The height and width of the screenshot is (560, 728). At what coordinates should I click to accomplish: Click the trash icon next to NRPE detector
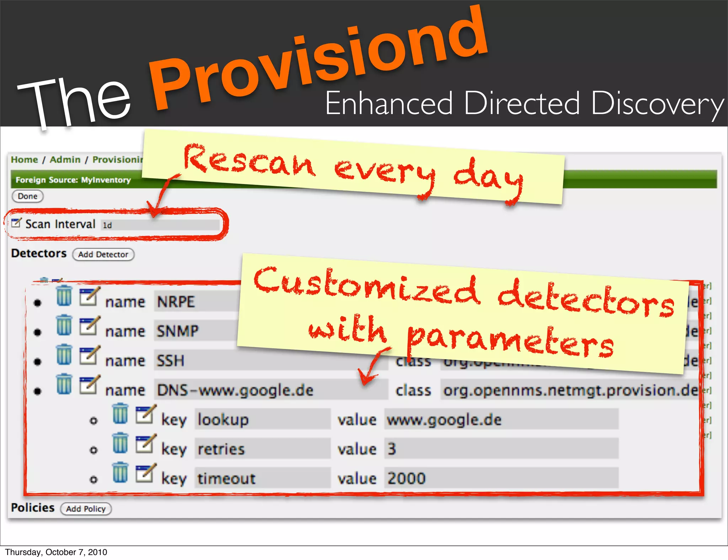pos(64,296)
